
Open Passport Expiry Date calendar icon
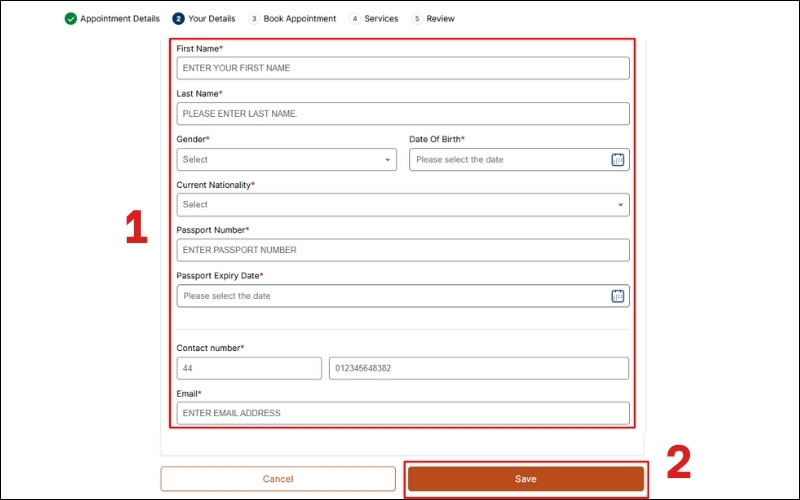(x=617, y=296)
